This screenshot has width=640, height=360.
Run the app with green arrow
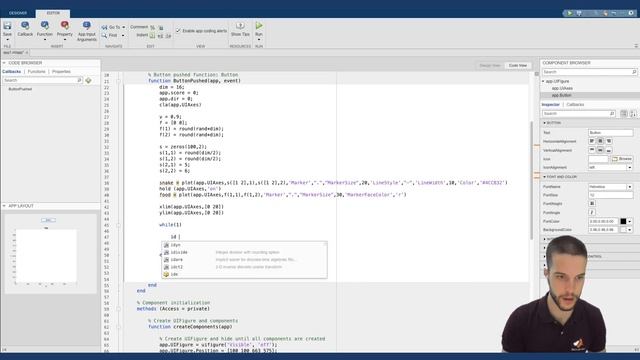(x=259, y=26)
